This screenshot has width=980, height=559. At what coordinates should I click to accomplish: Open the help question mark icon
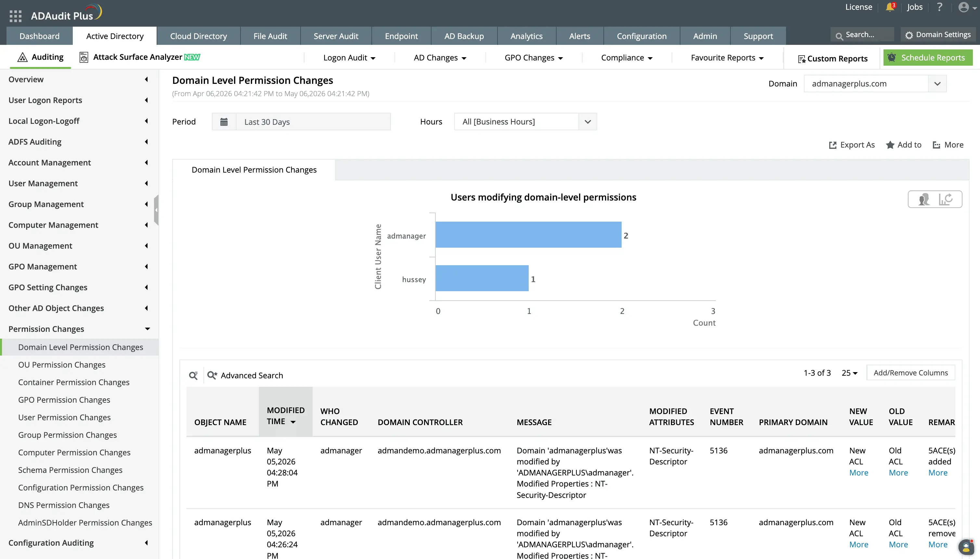pos(939,7)
